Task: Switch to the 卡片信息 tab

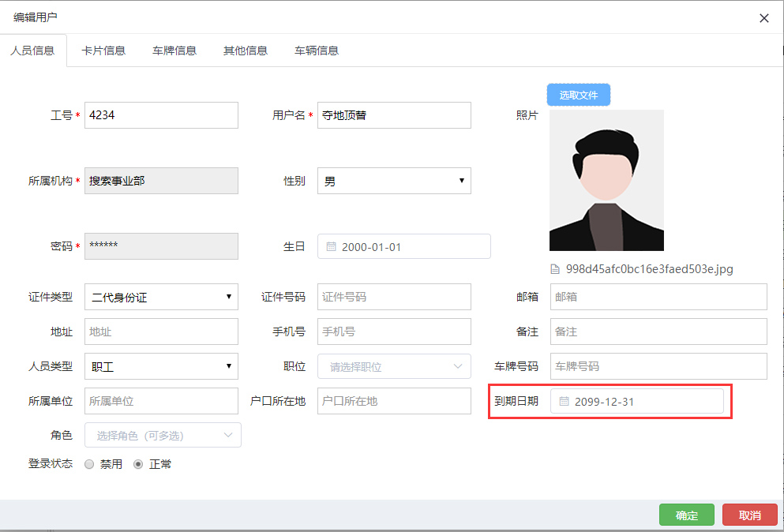Action: (103, 51)
